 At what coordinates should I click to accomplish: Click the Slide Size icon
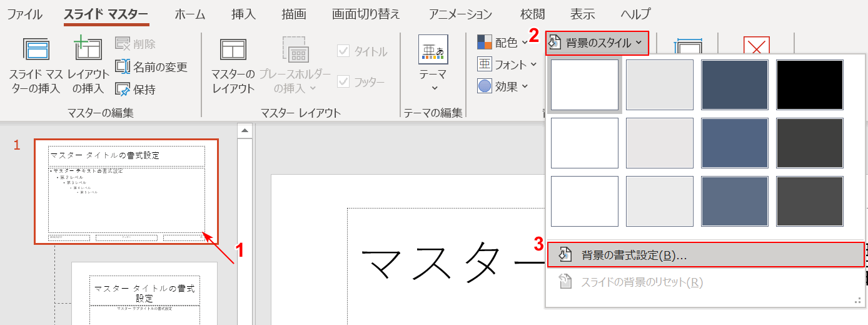coord(689,47)
